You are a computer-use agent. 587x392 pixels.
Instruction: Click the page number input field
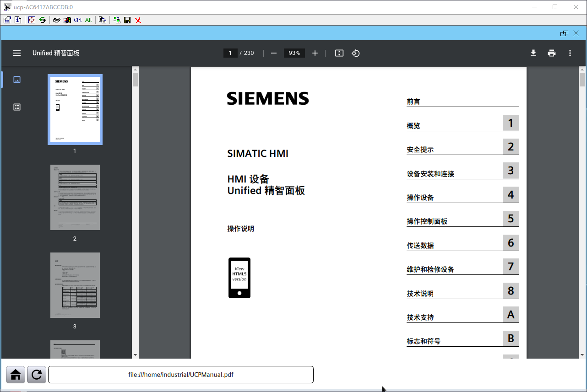(230, 53)
